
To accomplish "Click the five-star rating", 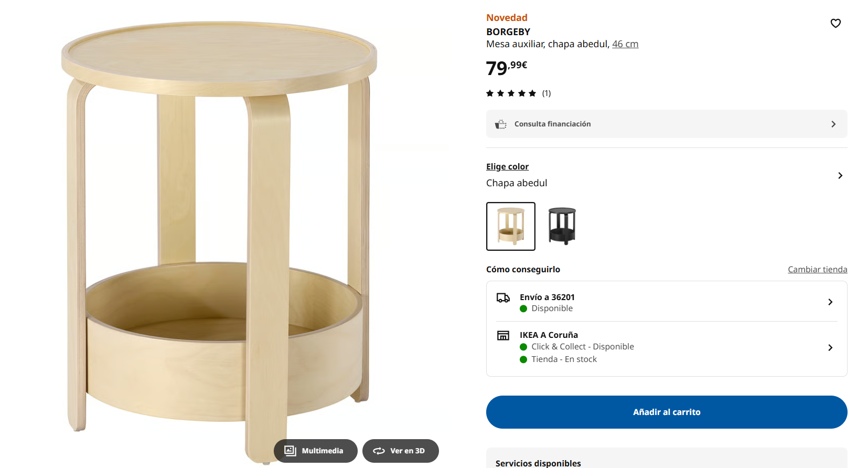I will [x=511, y=93].
